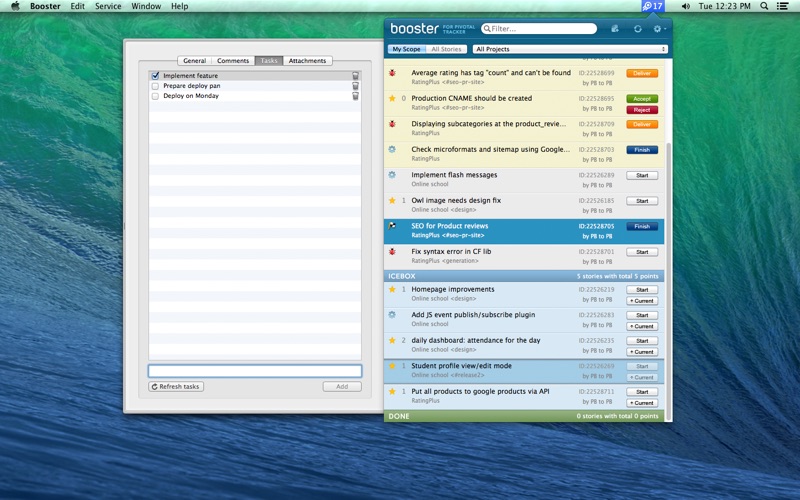Click the star icon for Production CNAME story
Image resolution: width=800 pixels, height=500 pixels.
pos(392,98)
